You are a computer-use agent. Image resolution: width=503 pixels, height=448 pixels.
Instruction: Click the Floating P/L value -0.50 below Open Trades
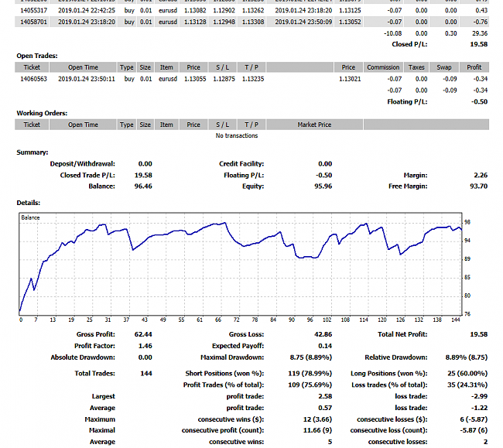pos(479,101)
